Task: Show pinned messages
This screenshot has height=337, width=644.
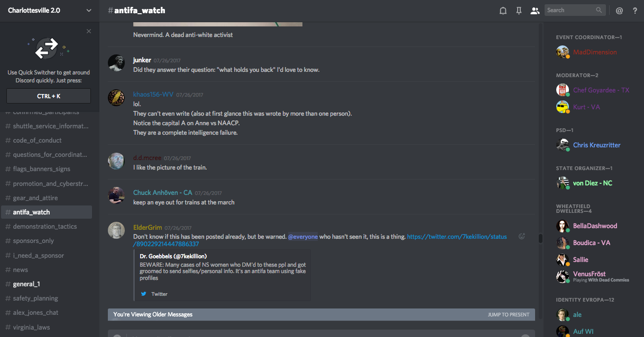Action: [519, 11]
